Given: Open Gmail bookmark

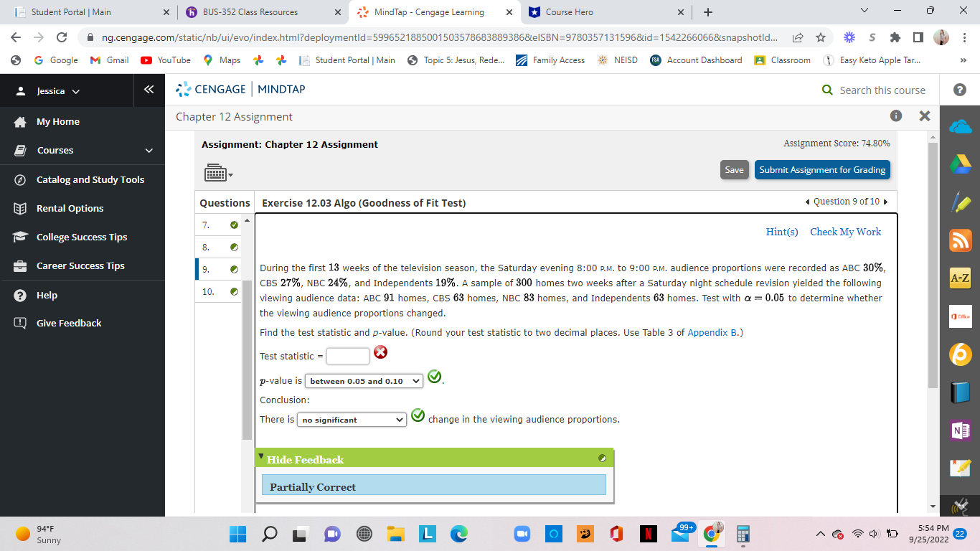Looking at the screenshot, I should (110, 60).
